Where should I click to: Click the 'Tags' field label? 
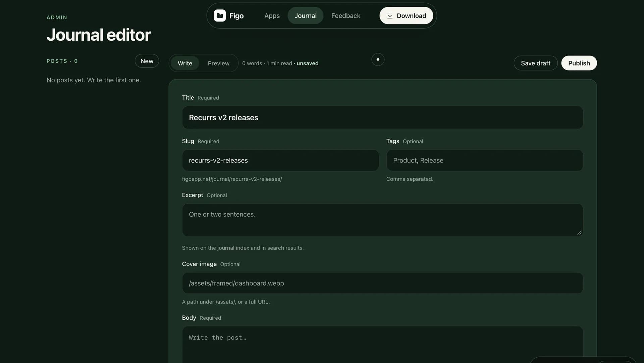(392, 141)
